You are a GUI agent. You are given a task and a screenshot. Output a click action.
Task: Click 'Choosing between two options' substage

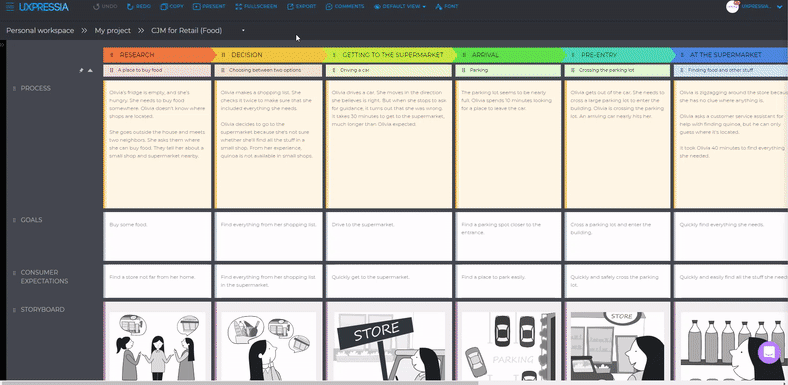point(268,70)
